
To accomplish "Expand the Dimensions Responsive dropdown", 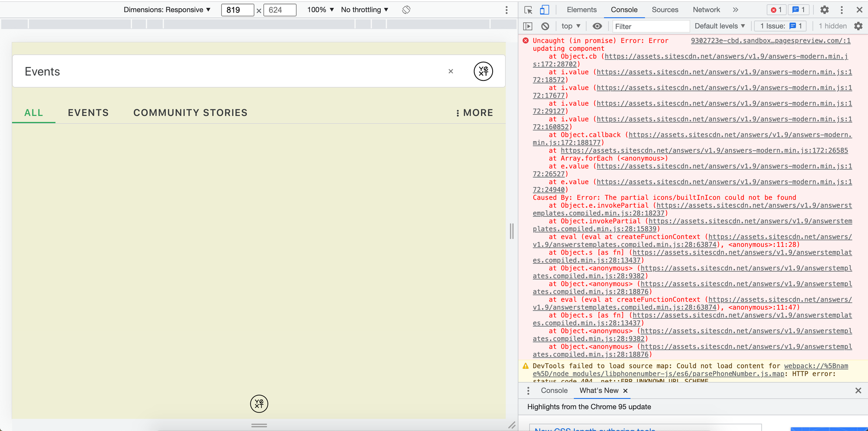I will tap(167, 10).
